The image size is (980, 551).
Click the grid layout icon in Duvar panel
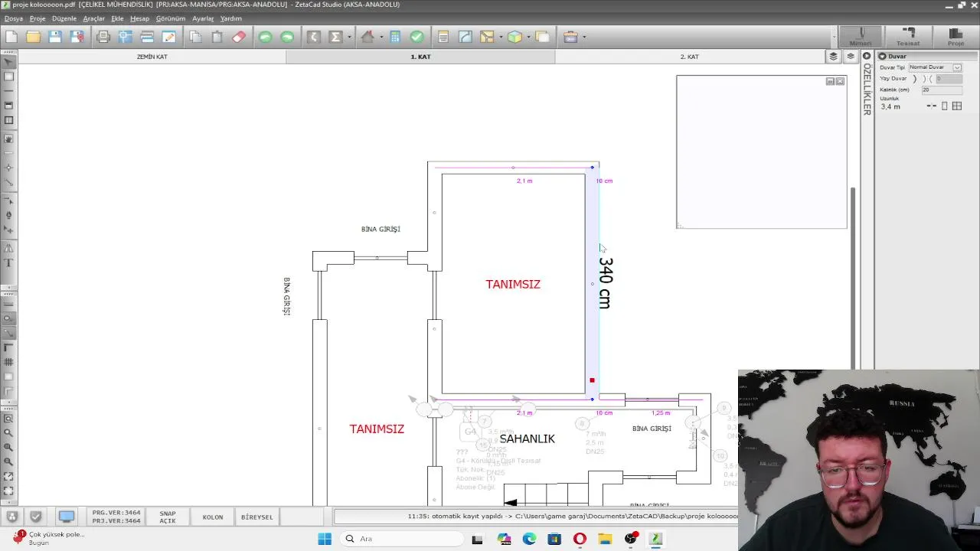957,106
